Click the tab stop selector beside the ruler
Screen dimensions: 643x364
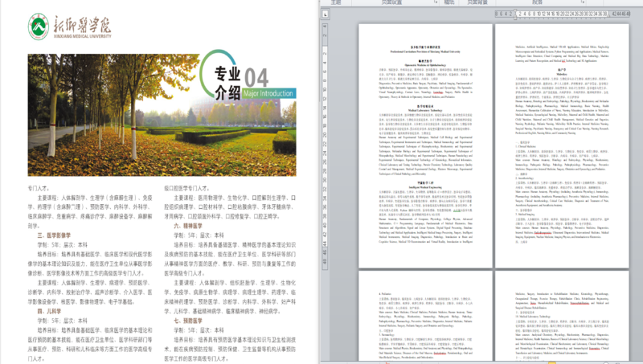pos(326,14)
